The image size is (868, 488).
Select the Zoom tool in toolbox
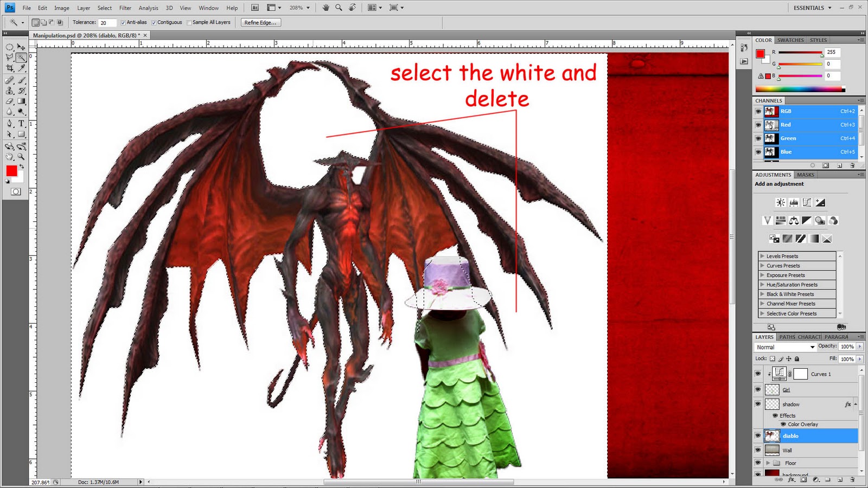[x=21, y=157]
